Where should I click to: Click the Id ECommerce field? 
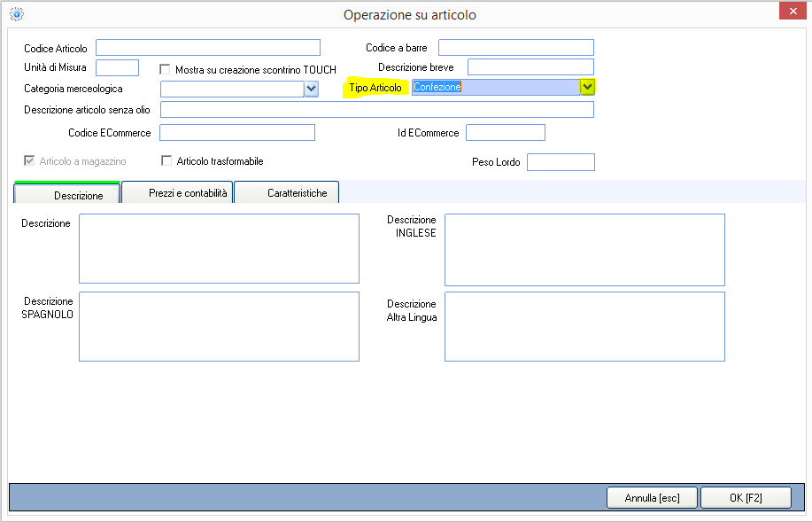(x=506, y=133)
